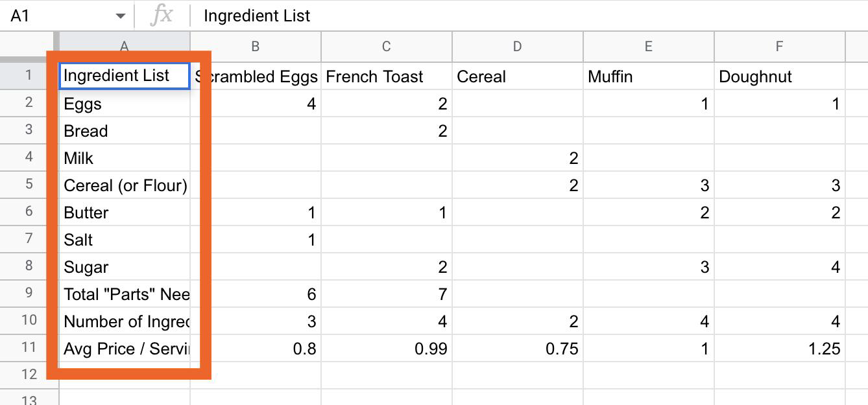Select the Muffin header cell
Screen dimensions: 868x405
point(649,76)
